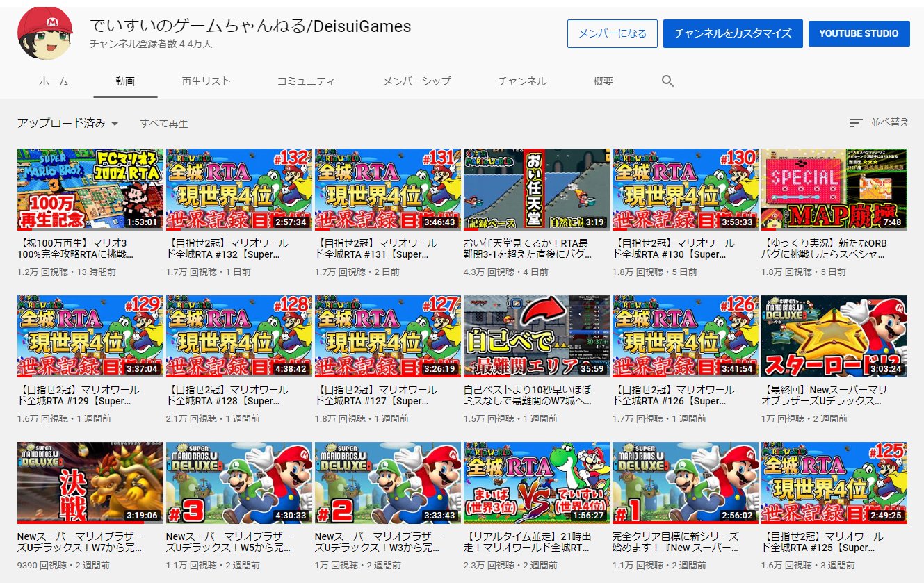Switch to the チャンネル tab
924x583 pixels.
coord(522,81)
